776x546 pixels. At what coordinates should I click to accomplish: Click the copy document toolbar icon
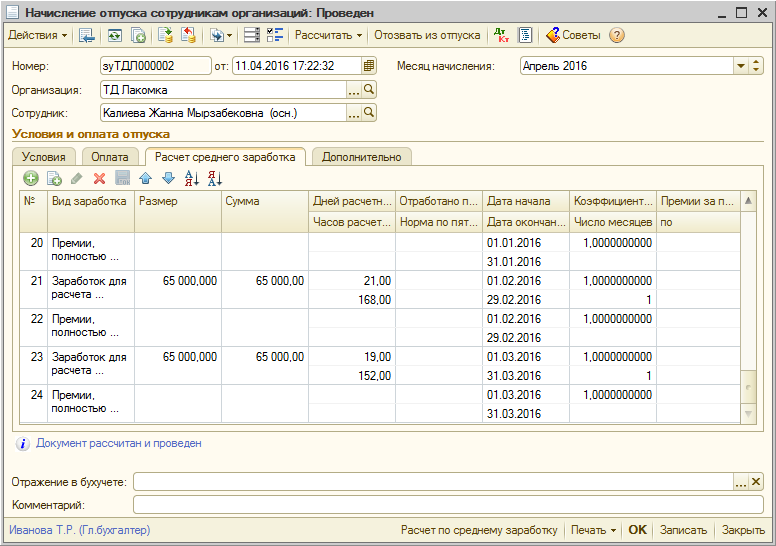click(x=138, y=35)
